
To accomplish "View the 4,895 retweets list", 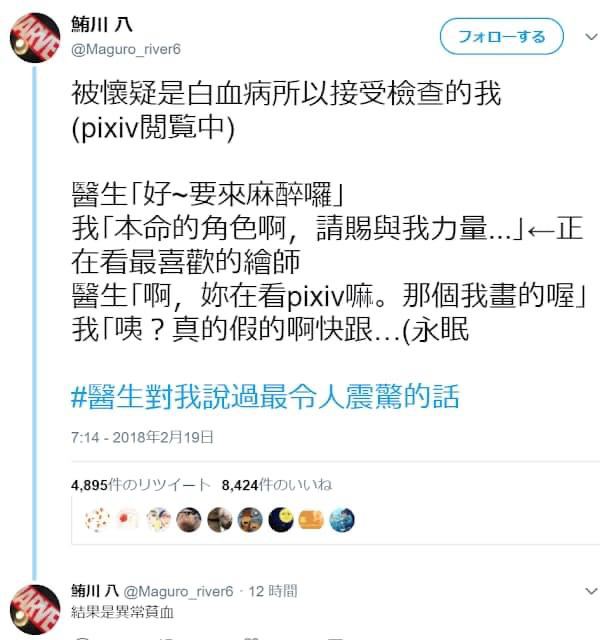I will coord(140,484).
